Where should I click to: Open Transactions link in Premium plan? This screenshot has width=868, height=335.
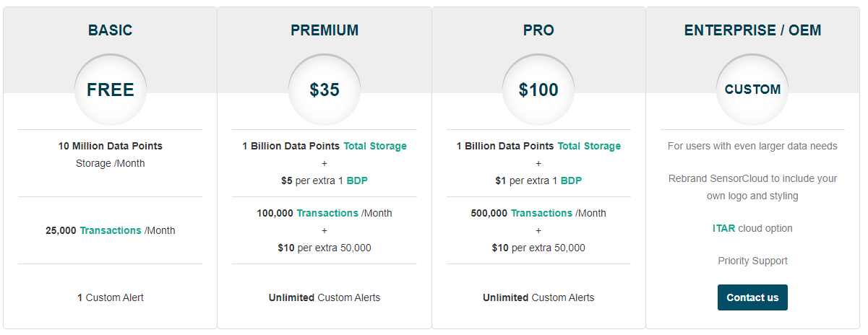click(327, 213)
